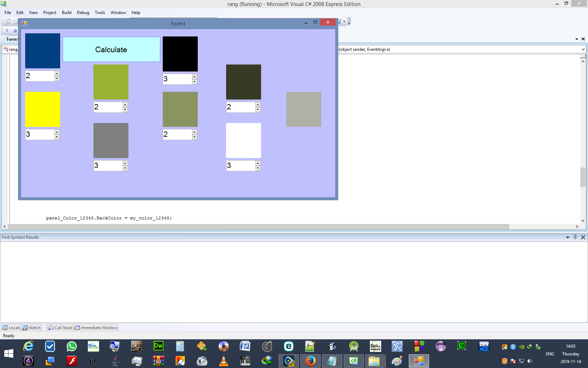Click the pure white color panel
The width and height of the screenshot is (588, 368).
tap(244, 141)
